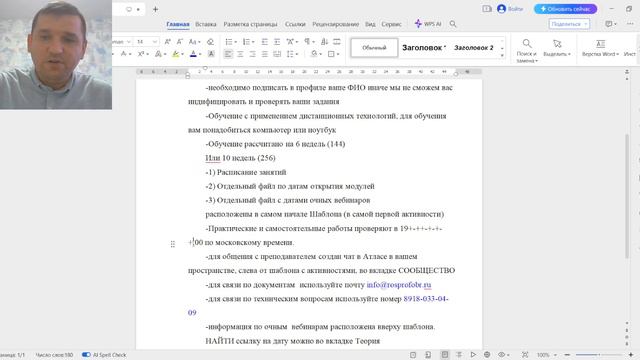Open the font size dropdown showing 14
The width and height of the screenshot is (640, 360).
tap(155, 42)
